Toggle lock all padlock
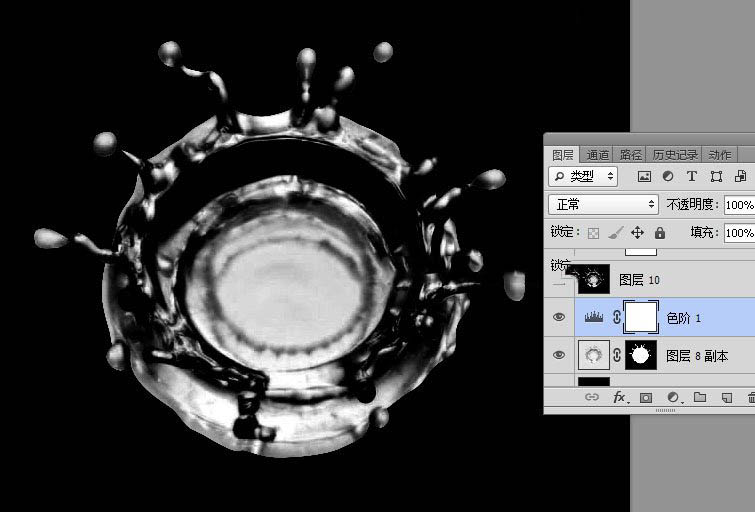The height and width of the screenshot is (512, 755). click(x=660, y=232)
